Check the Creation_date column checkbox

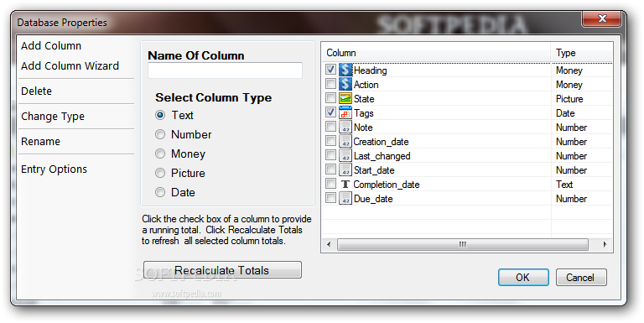[330, 141]
